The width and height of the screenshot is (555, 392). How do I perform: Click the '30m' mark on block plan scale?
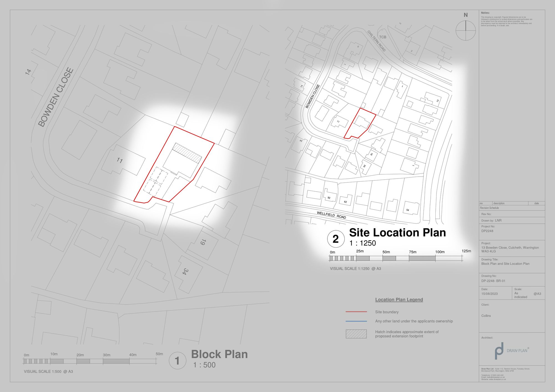tap(107, 355)
